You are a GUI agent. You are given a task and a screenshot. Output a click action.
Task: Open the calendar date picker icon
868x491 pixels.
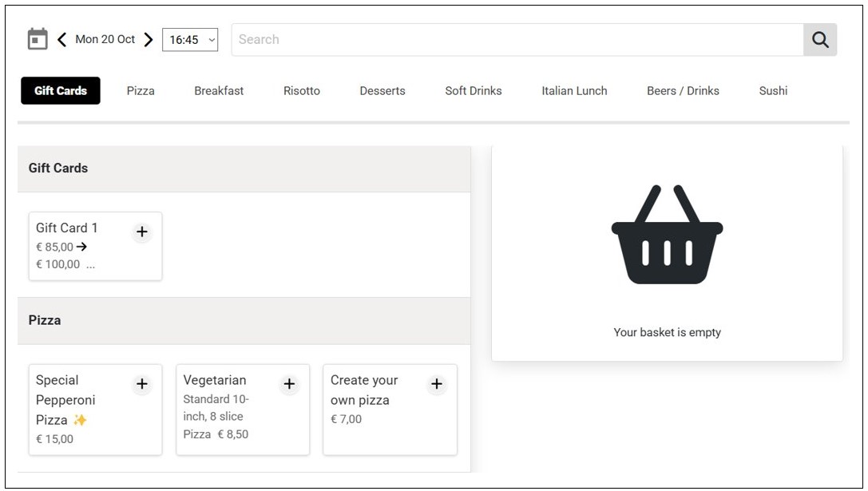(38, 39)
